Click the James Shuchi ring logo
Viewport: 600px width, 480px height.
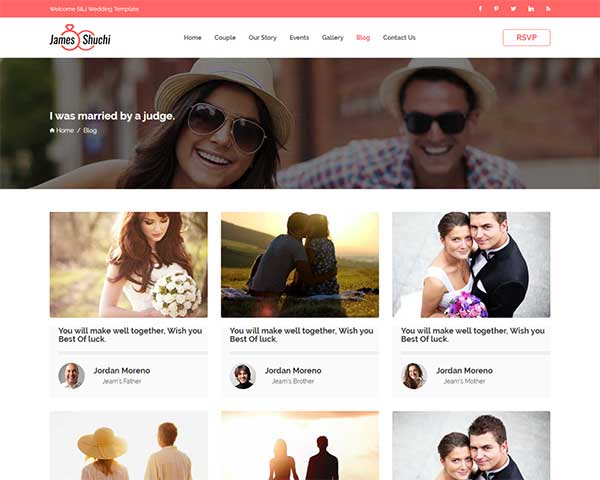tap(80, 38)
